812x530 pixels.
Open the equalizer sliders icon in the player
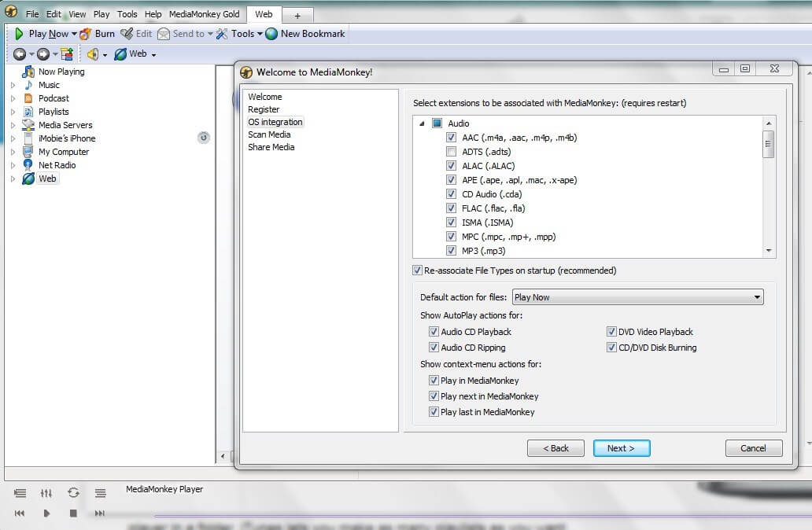[46, 493]
